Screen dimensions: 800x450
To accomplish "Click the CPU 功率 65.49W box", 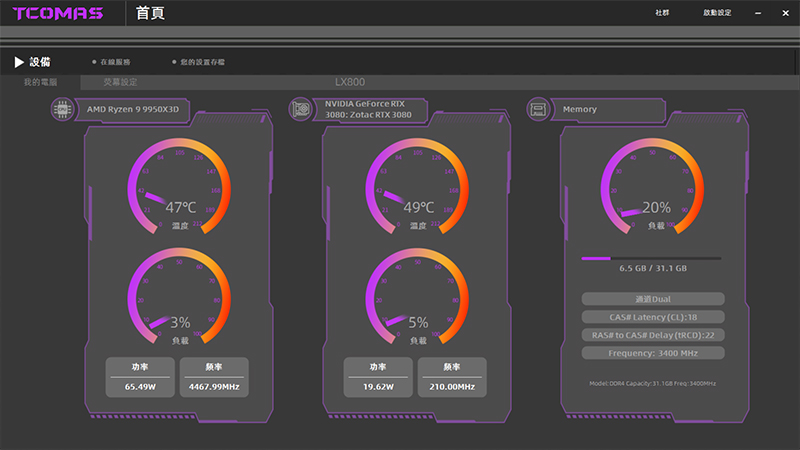I will (x=140, y=377).
